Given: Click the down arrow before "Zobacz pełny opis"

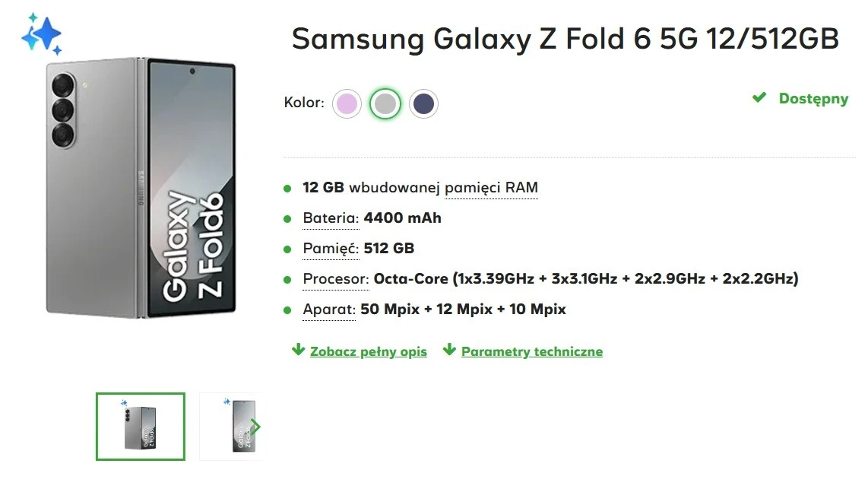Looking at the screenshot, I should 298,350.
